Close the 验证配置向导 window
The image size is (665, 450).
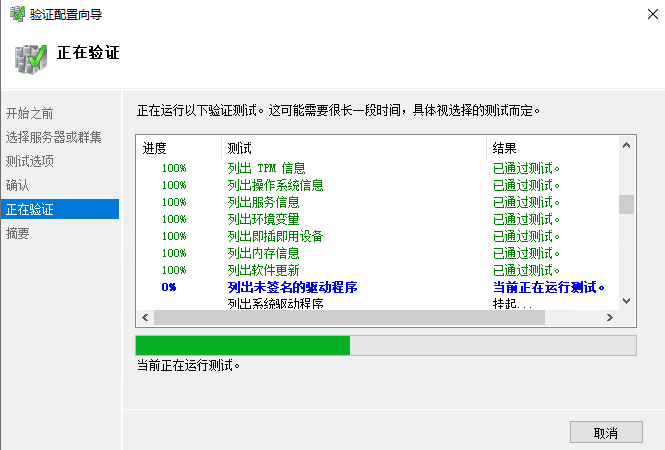click(x=652, y=14)
